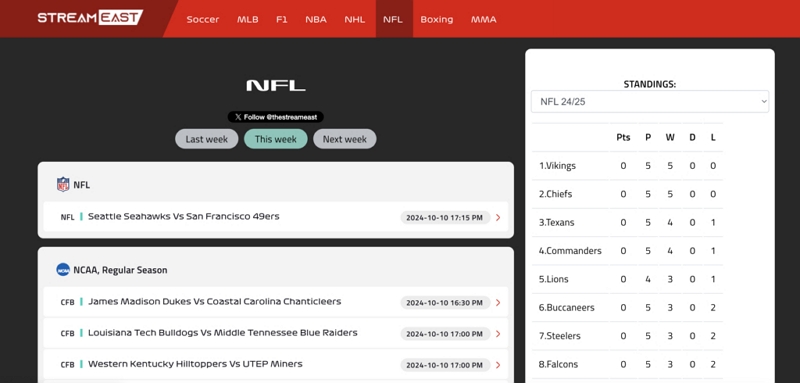Screen dimensions: 800x383
Task: Click the 8.Falcons standings row
Action: tap(628, 364)
